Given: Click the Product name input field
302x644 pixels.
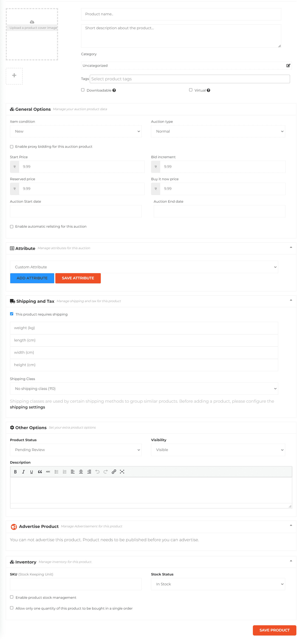Looking at the screenshot, I should [x=181, y=14].
